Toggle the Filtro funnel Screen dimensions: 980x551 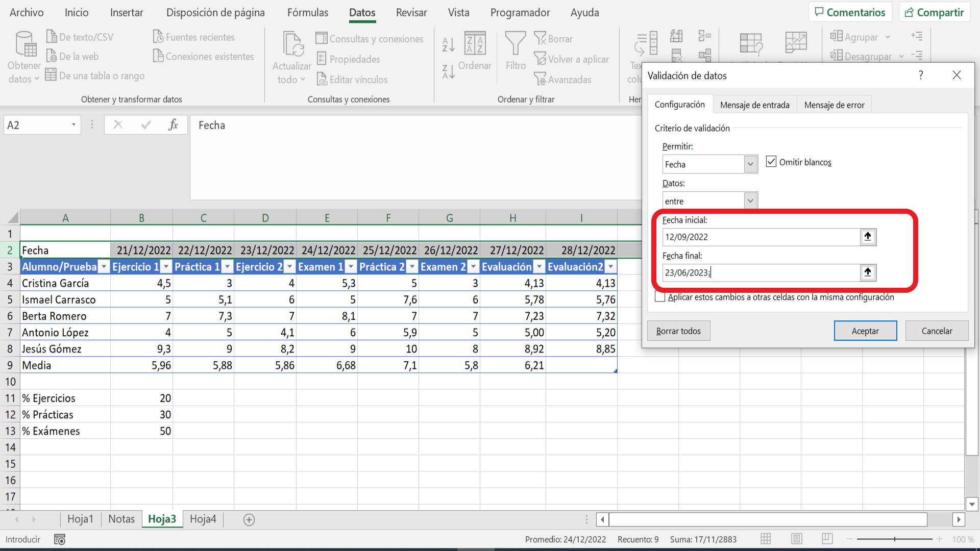516,50
